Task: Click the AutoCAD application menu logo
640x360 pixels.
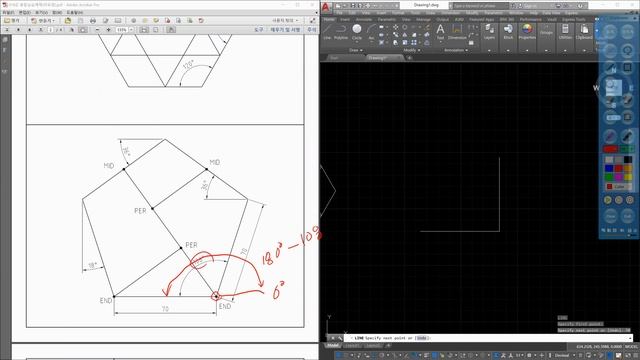Action: [x=325, y=6]
